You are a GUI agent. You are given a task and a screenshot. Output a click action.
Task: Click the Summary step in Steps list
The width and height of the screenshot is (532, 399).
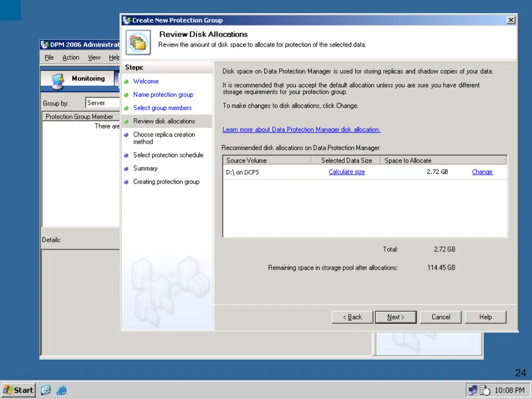(x=145, y=168)
